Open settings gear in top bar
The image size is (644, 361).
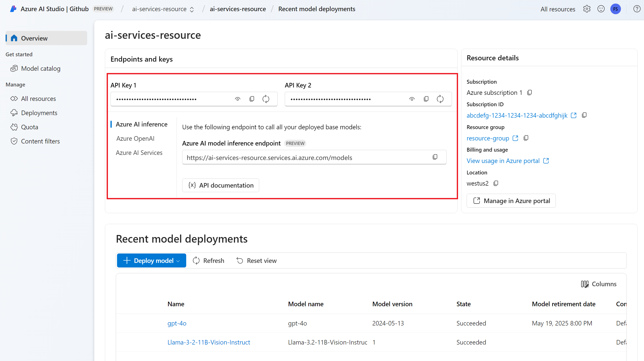click(587, 9)
